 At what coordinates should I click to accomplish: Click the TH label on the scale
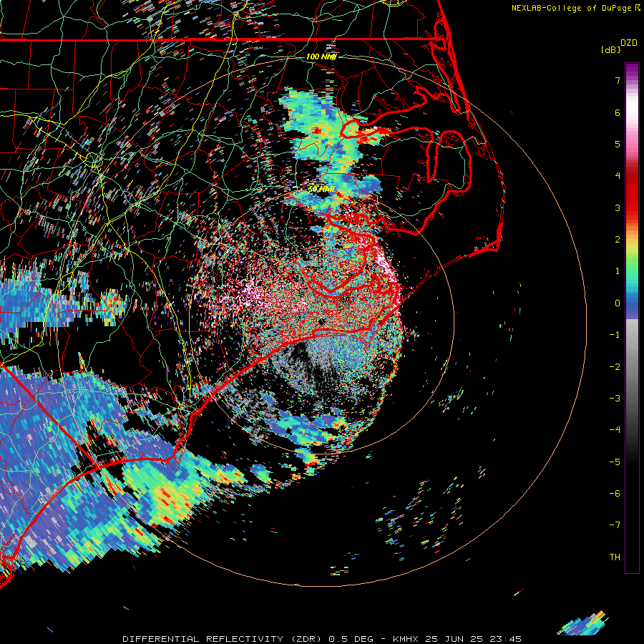(x=615, y=557)
